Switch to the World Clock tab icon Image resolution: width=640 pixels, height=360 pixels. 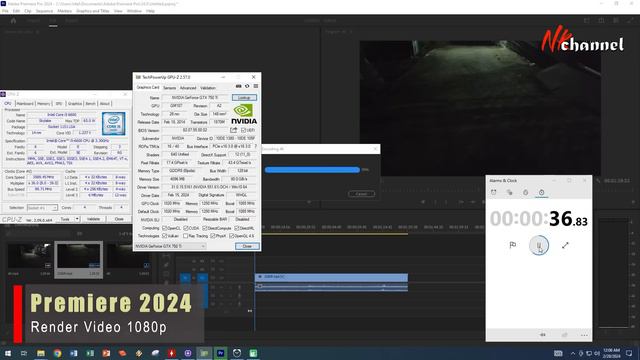tap(509, 192)
